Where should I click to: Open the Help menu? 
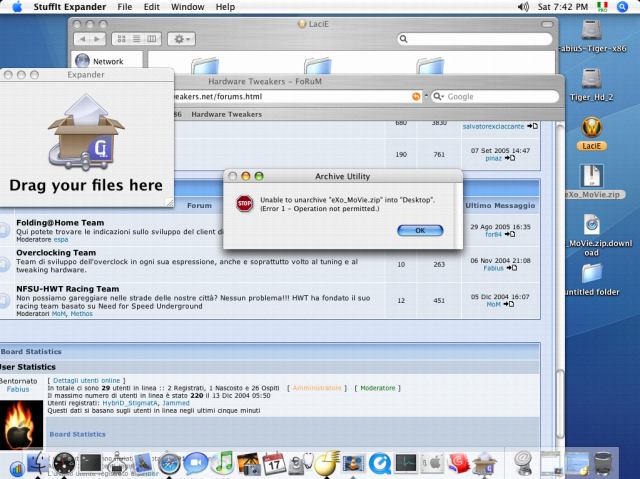point(225,7)
